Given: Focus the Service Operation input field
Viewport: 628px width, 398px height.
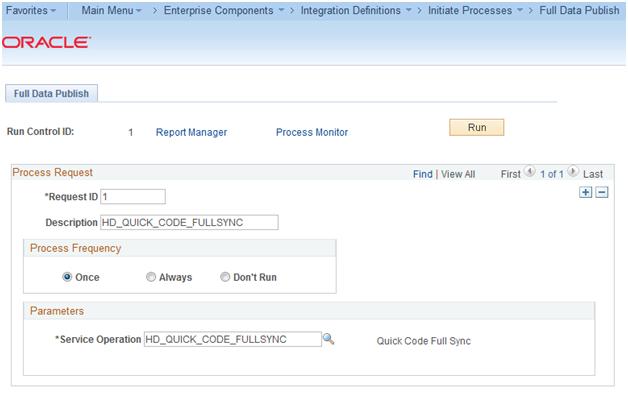Looking at the screenshot, I should [233, 339].
